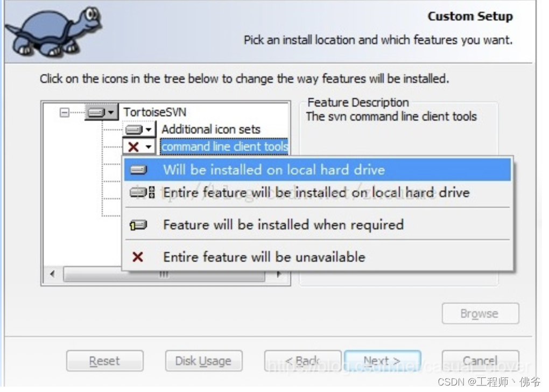Cancel the TortoiseSVN setup
Viewport: 549px width, 392px height.
click(x=480, y=361)
